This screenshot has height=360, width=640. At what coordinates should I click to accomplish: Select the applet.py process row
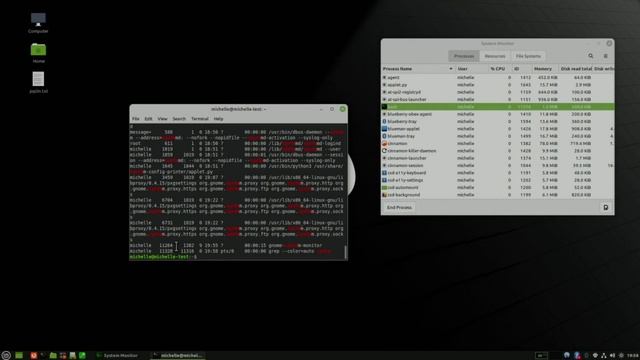pyautogui.click(x=497, y=85)
